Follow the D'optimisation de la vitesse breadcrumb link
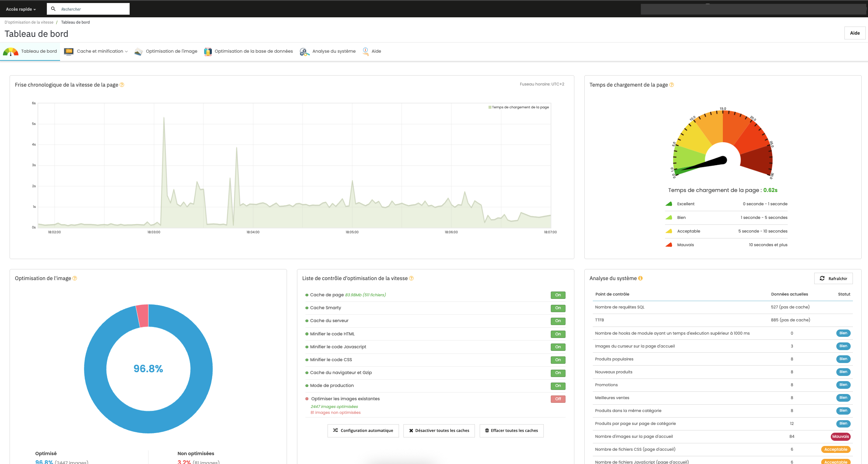Image resolution: width=868 pixels, height=464 pixels. pyautogui.click(x=29, y=22)
